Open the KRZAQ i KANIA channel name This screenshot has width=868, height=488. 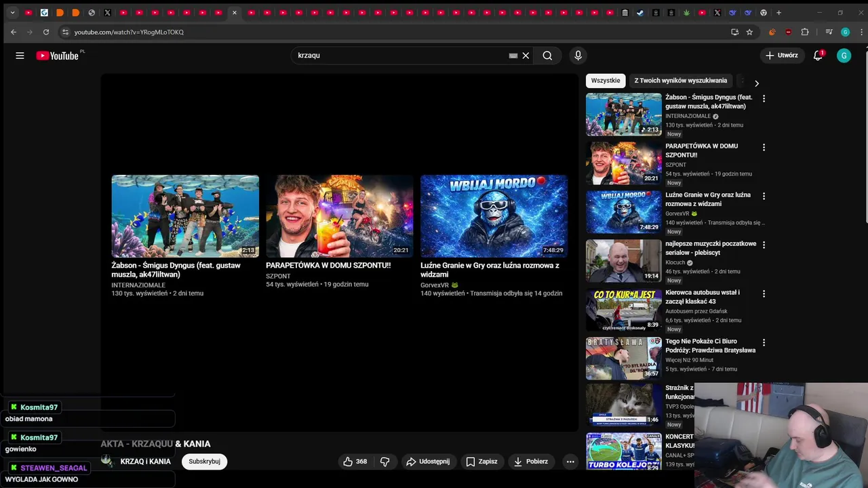click(x=145, y=462)
